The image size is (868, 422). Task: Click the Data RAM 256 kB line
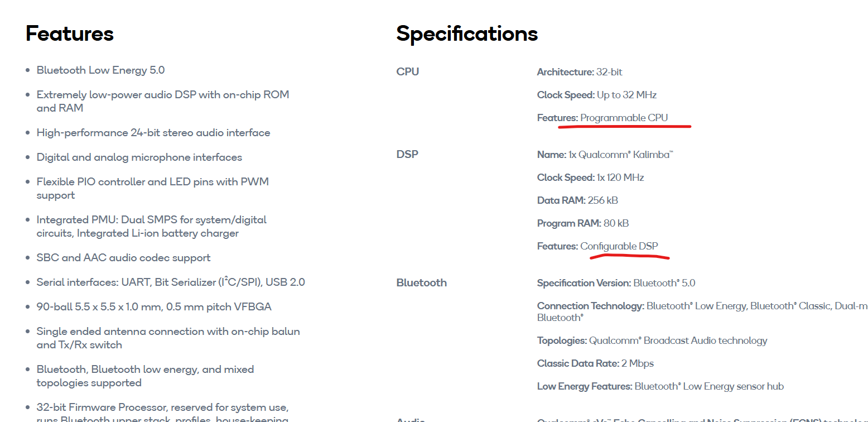(x=577, y=200)
